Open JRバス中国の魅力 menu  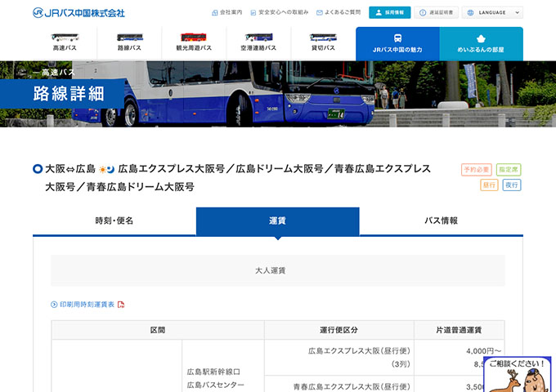pyautogui.click(x=397, y=44)
